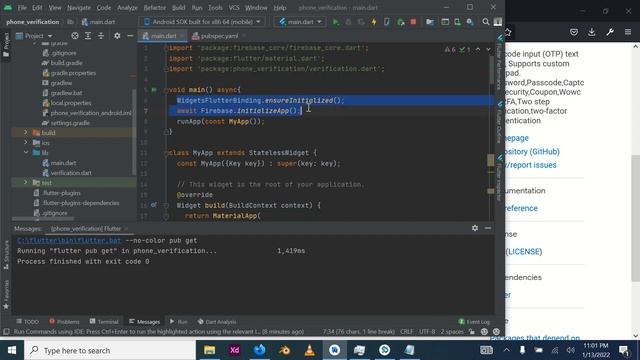Image resolution: width=640 pixels, height=360 pixels.
Task: Expand all in Project tree toolbar
Action: point(88,36)
